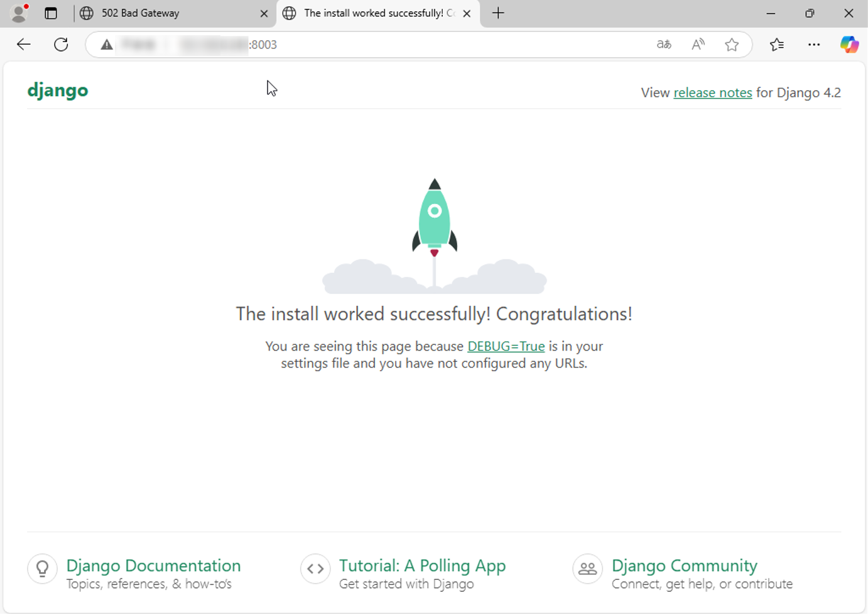Open Settings and more ellipsis menu
This screenshot has height=615, width=868.
814,45
